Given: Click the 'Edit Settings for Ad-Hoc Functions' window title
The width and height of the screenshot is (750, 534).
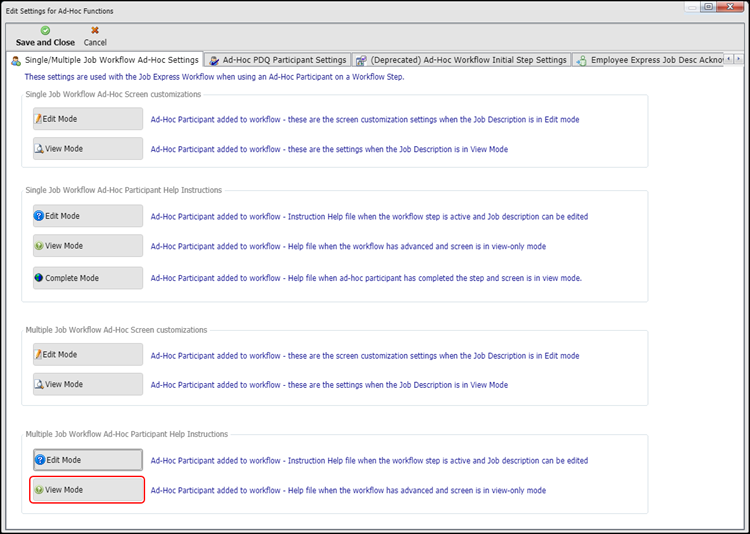Looking at the screenshot, I should pyautogui.click(x=59, y=11).
